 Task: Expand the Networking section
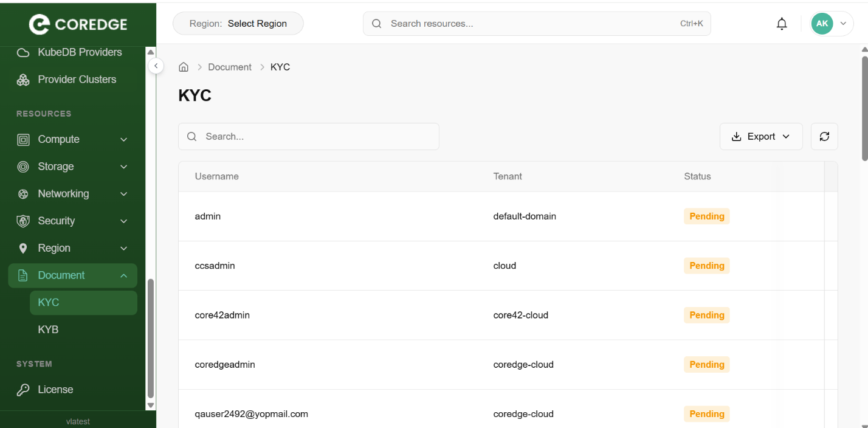(x=73, y=194)
